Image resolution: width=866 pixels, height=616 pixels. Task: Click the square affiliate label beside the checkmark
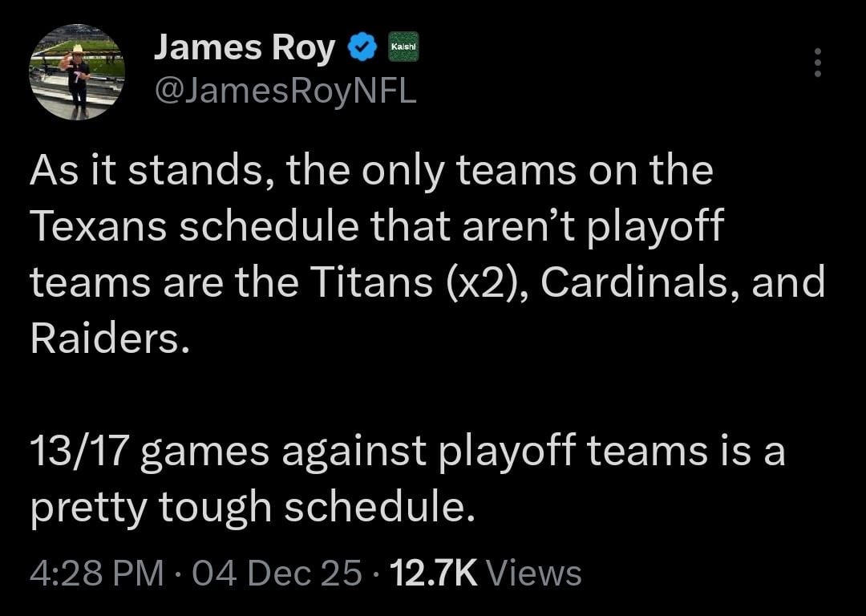(404, 46)
